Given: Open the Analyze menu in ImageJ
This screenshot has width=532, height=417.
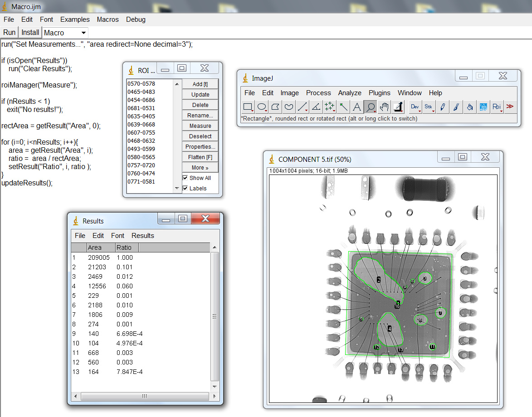Looking at the screenshot, I should 350,93.
